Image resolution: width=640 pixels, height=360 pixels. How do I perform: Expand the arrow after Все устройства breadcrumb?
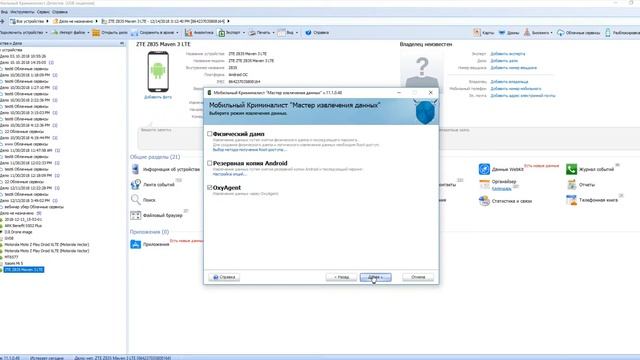tap(47, 21)
